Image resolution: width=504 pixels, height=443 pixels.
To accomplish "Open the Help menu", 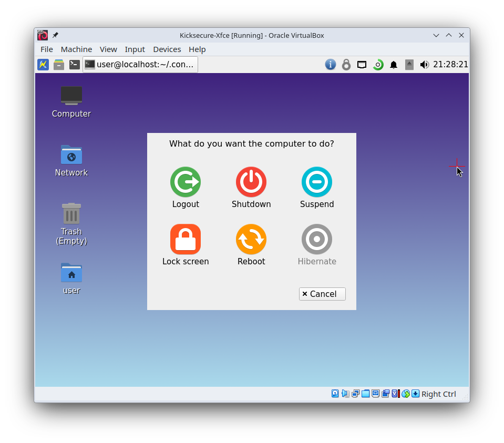I will tap(197, 49).
